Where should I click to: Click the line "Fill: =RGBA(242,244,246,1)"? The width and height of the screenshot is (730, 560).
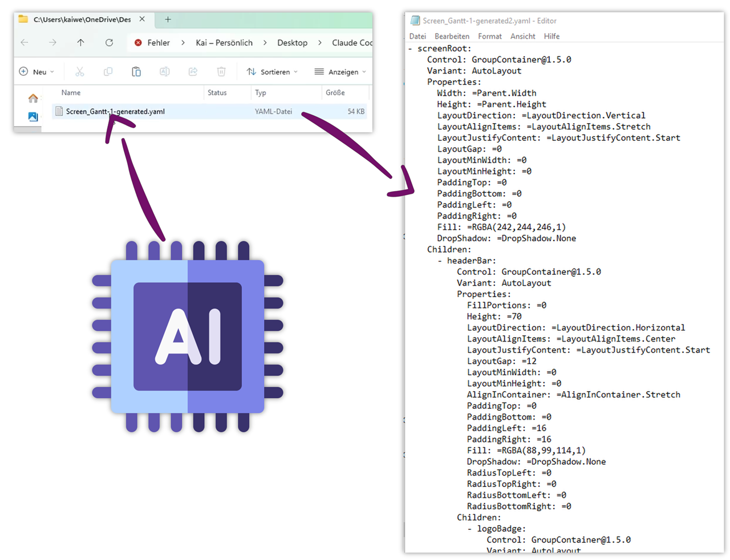click(x=501, y=227)
